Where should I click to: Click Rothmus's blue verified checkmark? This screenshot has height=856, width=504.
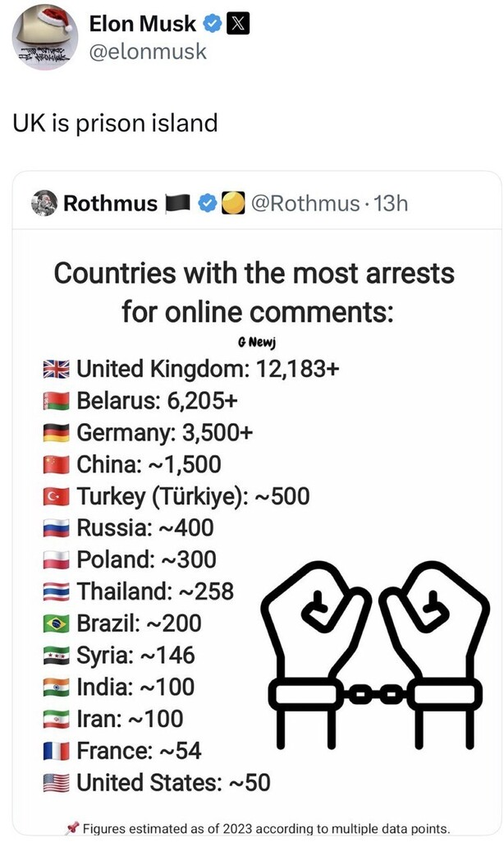click(208, 202)
